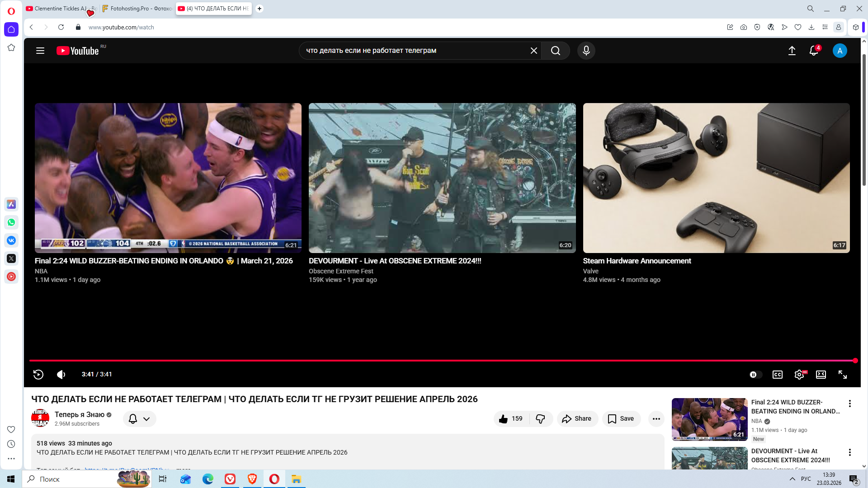Open options for NBA suggested video

pos(849,404)
